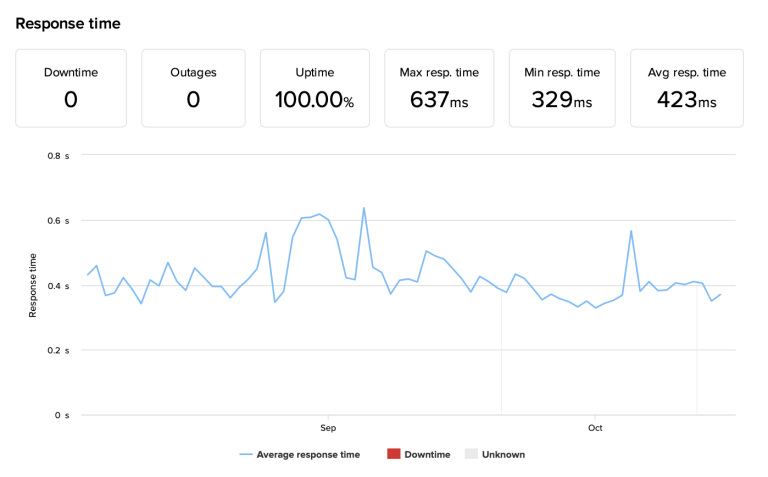The image size is (768, 477).
Task: Click the red Downtime legend swatch
Action: [x=394, y=454]
